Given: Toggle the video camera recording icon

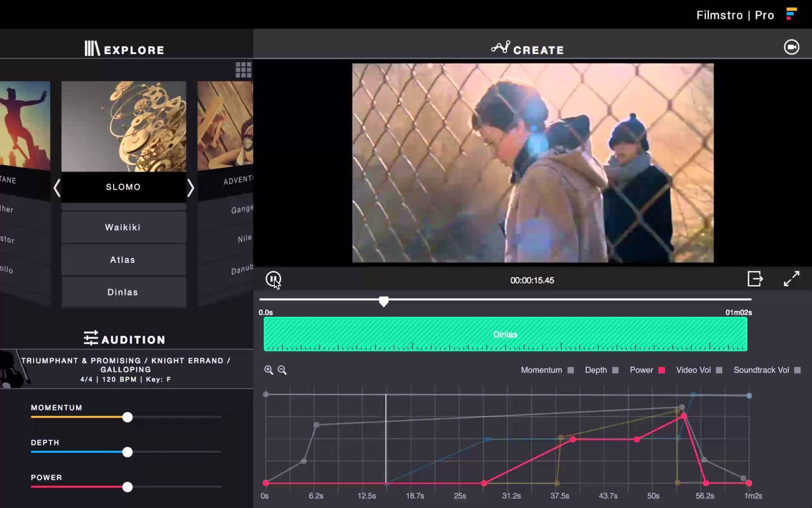Looking at the screenshot, I should pyautogui.click(x=791, y=47).
